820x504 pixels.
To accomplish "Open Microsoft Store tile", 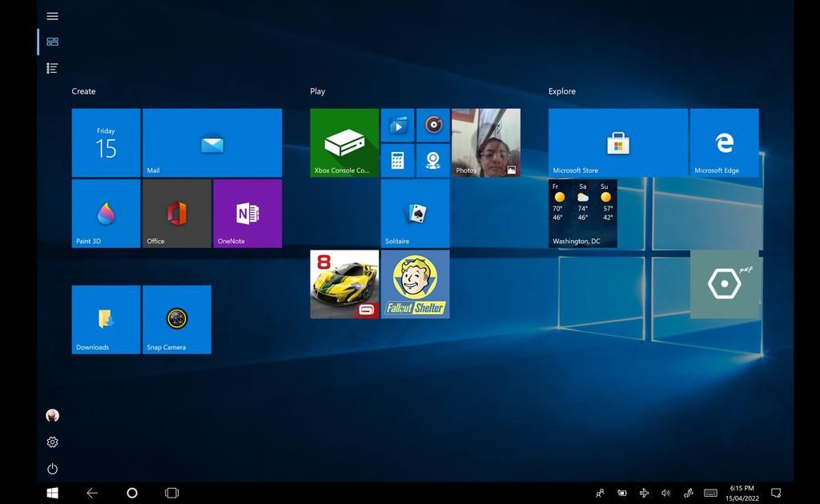I will [x=618, y=142].
